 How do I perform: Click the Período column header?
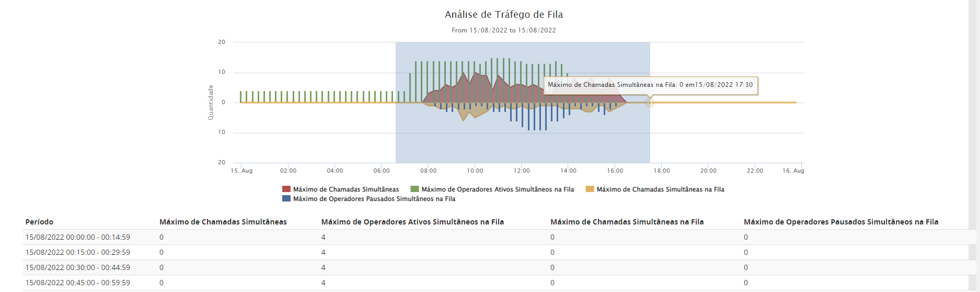tap(39, 222)
